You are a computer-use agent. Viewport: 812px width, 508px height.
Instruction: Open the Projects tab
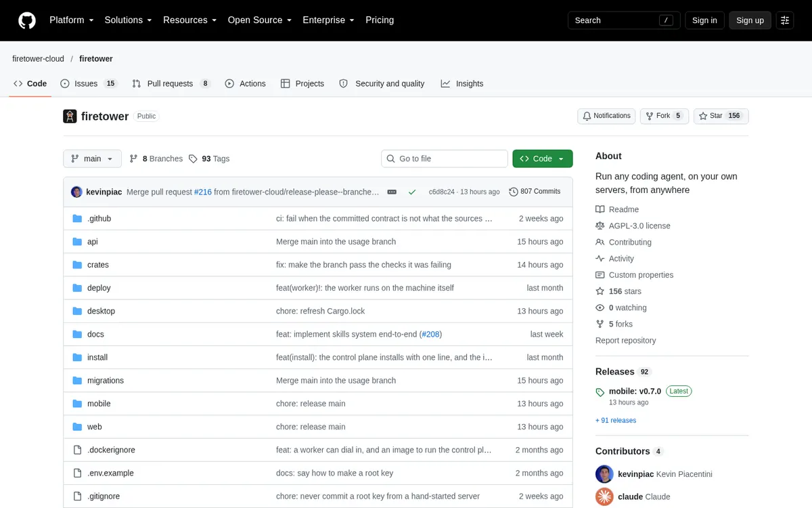tap(302, 83)
